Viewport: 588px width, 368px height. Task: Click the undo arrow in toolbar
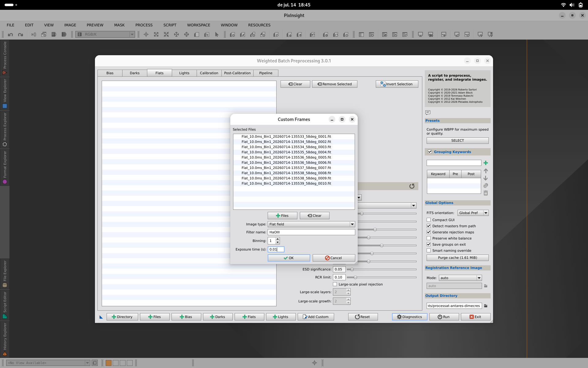click(x=10, y=35)
